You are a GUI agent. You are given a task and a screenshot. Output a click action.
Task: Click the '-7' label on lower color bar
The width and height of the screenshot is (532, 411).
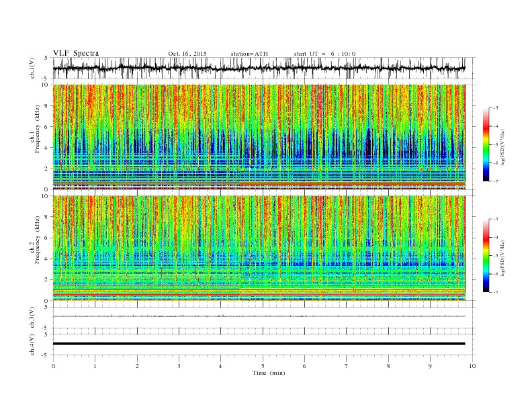pos(496,292)
